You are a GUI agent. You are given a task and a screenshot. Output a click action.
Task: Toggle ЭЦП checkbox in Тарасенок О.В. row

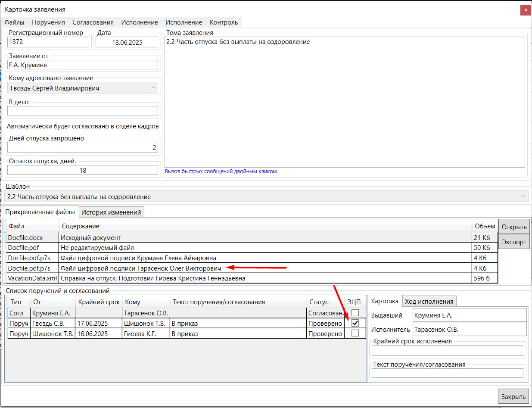pos(355,313)
